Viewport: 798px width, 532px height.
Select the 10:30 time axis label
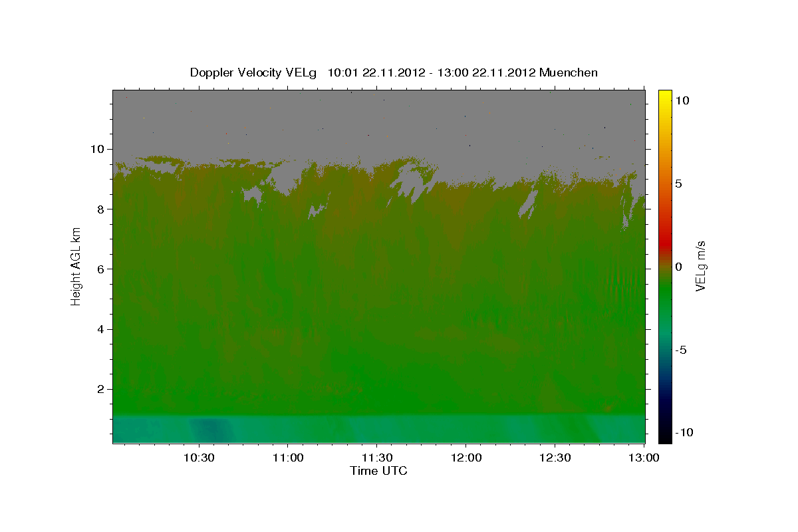[199, 458]
